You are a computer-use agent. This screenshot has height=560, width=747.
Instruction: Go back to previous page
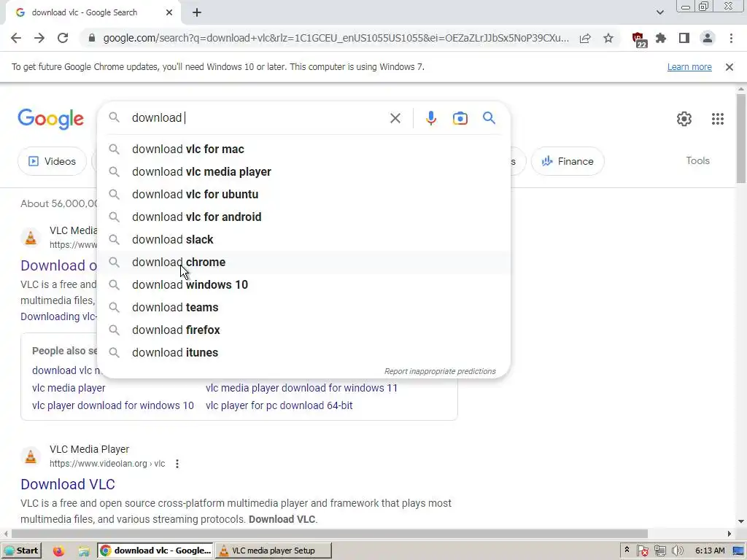(16, 38)
